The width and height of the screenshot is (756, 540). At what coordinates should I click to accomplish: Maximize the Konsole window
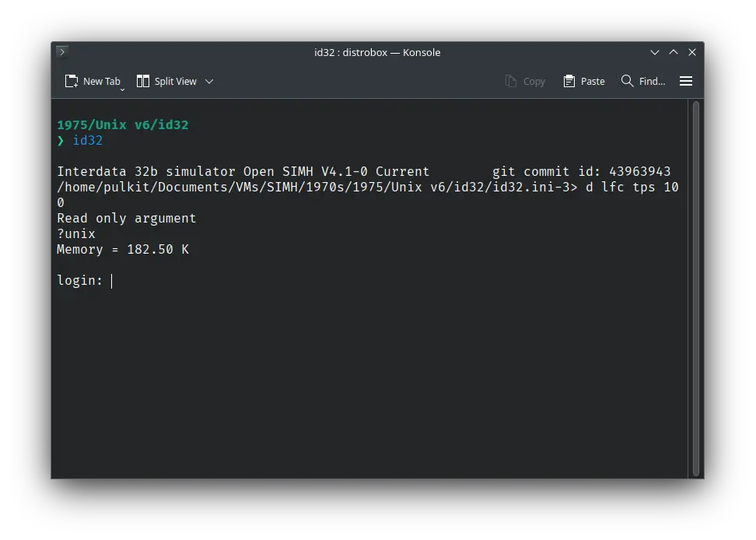674,52
